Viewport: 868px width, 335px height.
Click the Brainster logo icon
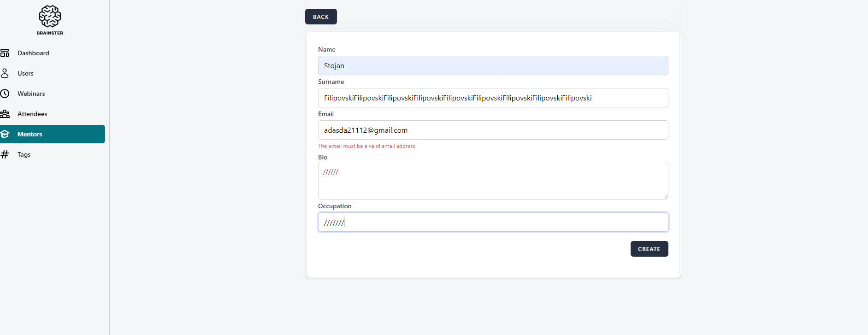[50, 17]
